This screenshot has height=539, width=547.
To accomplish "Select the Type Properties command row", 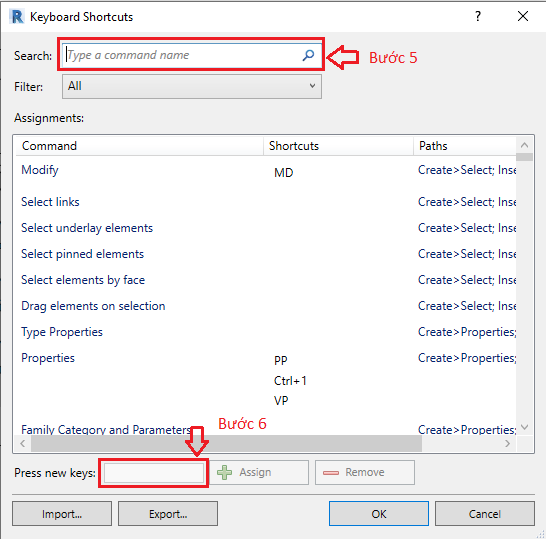I will [266, 332].
